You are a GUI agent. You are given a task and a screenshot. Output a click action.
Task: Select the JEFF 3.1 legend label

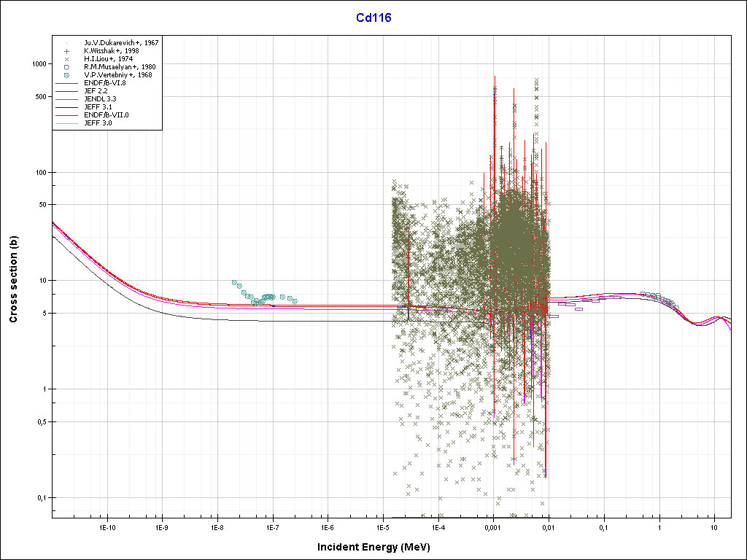pyautogui.click(x=98, y=107)
